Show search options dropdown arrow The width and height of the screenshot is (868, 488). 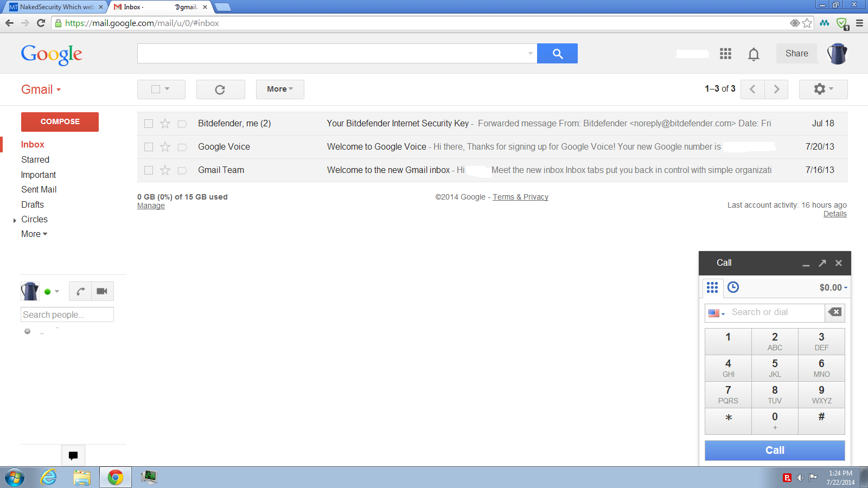[530, 54]
